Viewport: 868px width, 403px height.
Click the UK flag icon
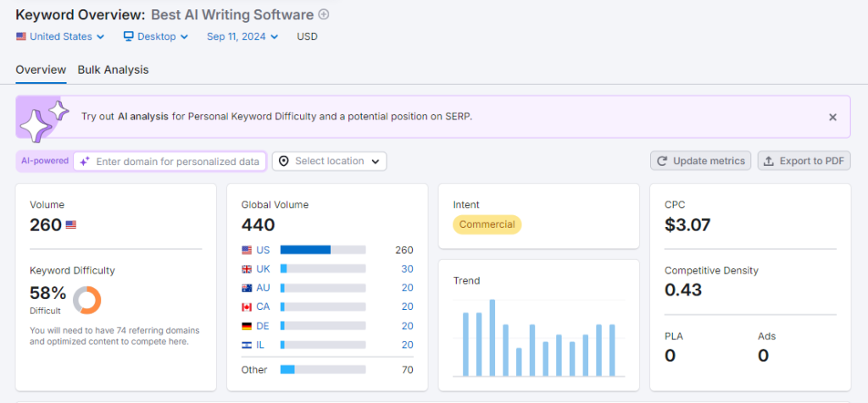(x=247, y=269)
